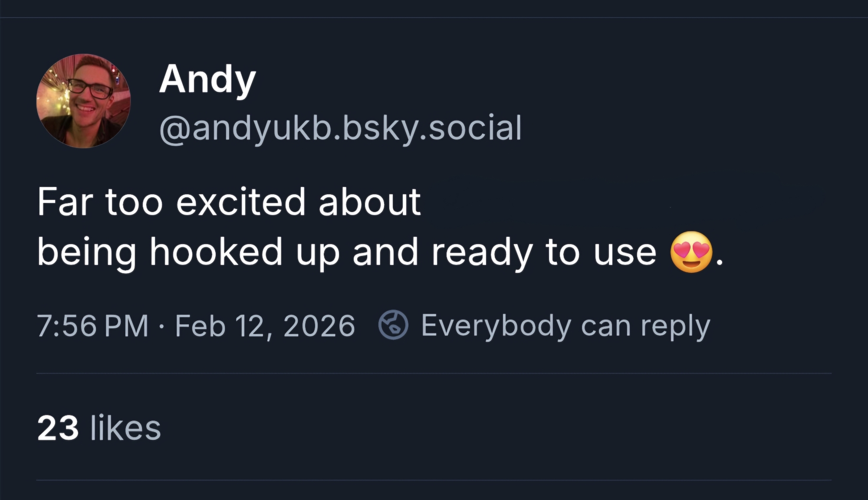Click the 7:56 PM timestamp
Screen dimensions: 868x500
[x=92, y=326]
